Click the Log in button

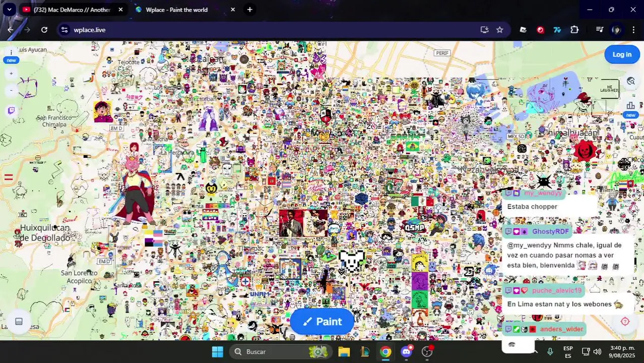[622, 54]
